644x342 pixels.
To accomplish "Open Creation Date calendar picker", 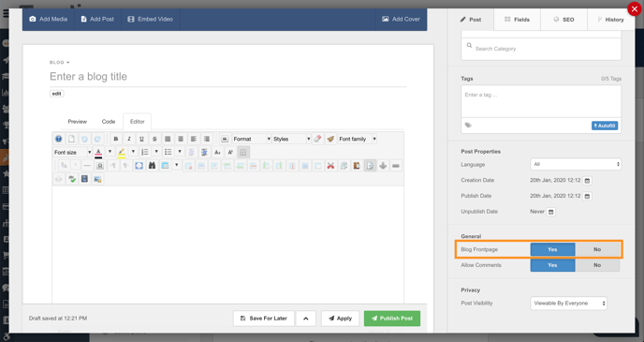I will click(587, 181).
